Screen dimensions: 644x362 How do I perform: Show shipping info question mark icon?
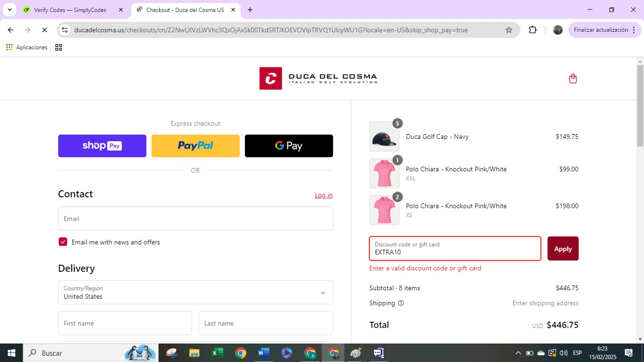pyautogui.click(x=401, y=303)
